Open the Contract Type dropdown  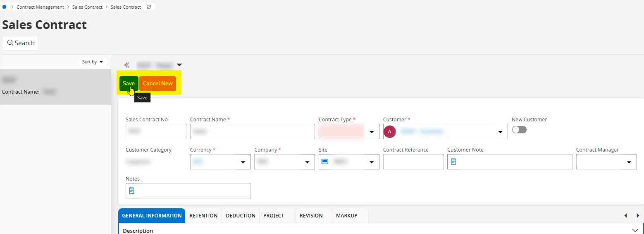(x=372, y=132)
